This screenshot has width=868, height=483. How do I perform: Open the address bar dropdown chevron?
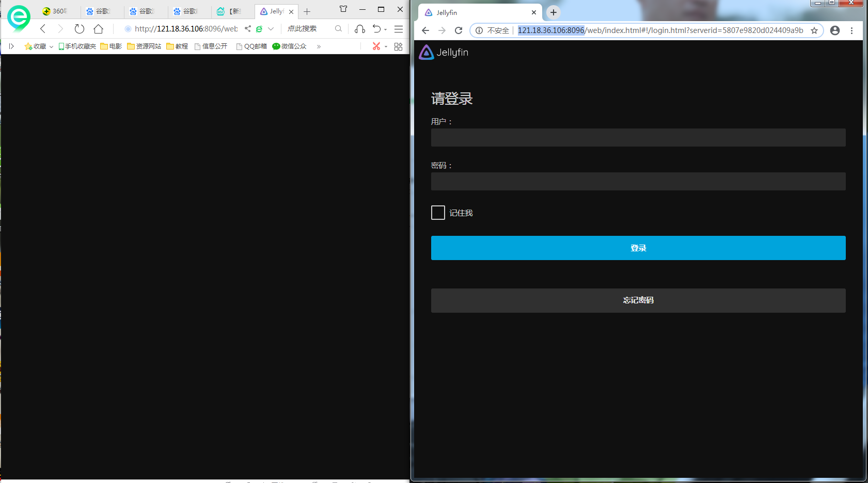[x=271, y=29]
